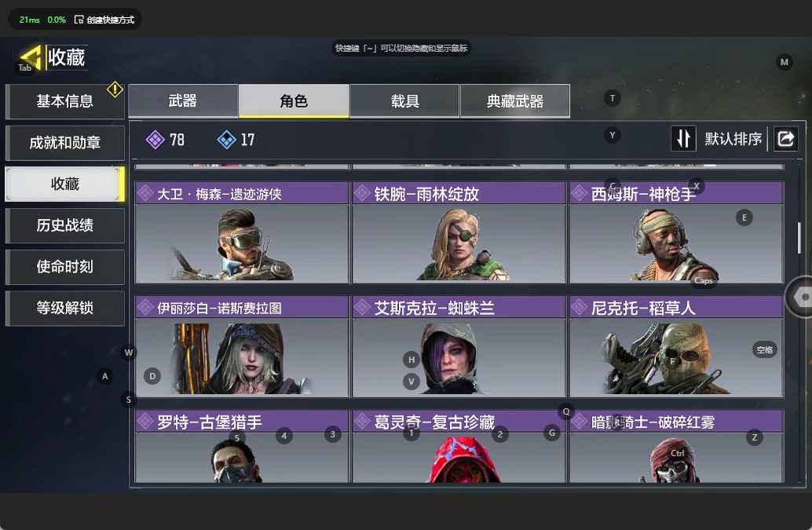Click the vertical scrollbar of character list

799,238
